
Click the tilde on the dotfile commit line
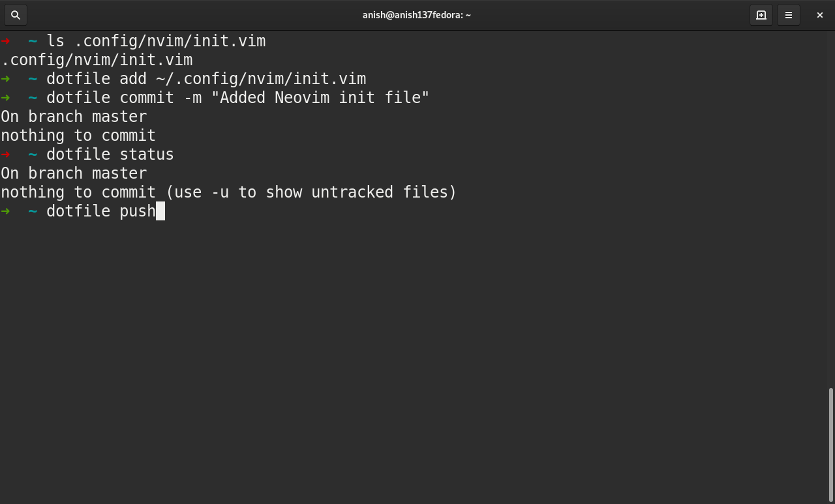pos(33,98)
